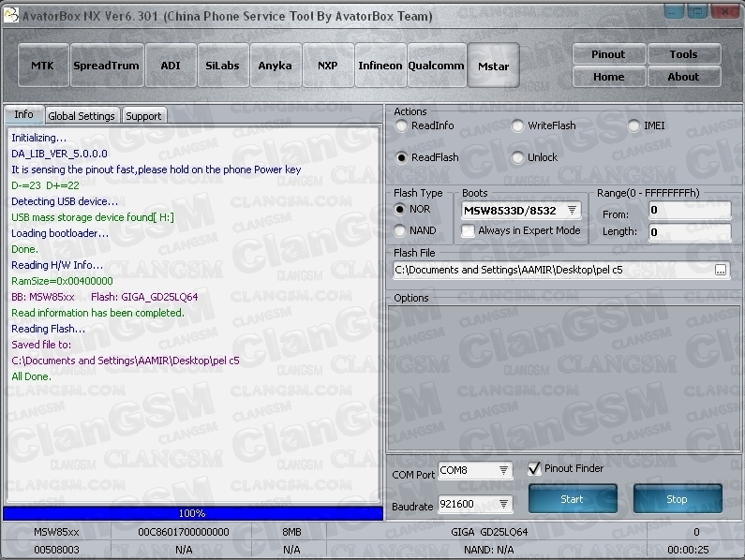This screenshot has height=560, width=745.
Task: Click status bar 'GIGA GD25LQ64' cell
Action: tap(489, 532)
